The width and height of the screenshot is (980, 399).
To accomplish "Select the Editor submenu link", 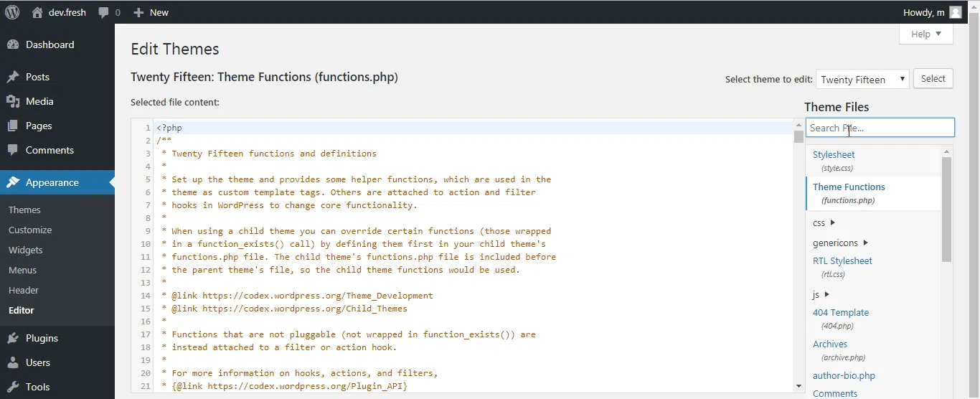I will 22,310.
